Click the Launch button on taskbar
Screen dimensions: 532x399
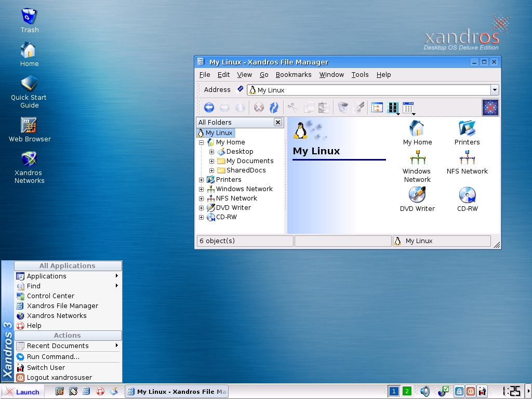(22, 392)
